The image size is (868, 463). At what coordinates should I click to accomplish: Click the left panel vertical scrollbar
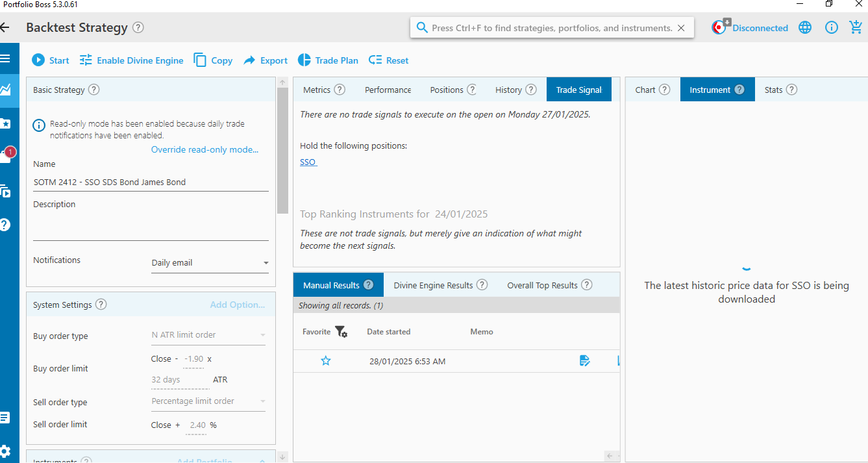click(282, 149)
